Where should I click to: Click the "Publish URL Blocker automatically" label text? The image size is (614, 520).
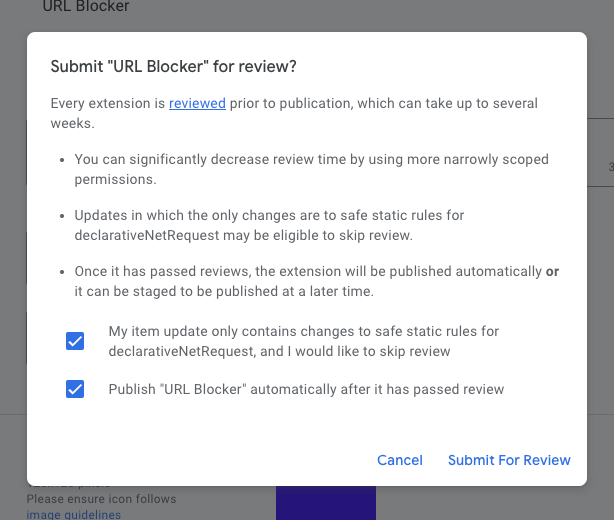point(306,389)
